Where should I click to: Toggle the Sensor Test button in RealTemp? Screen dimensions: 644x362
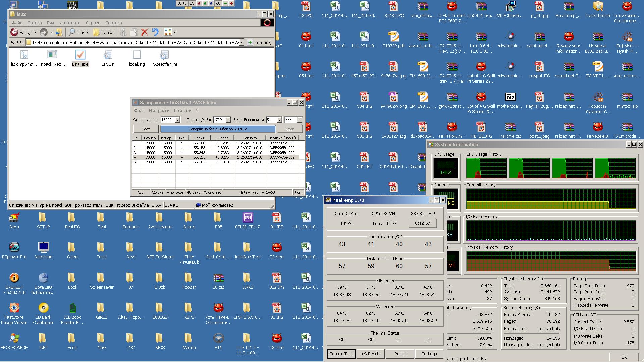341,354
